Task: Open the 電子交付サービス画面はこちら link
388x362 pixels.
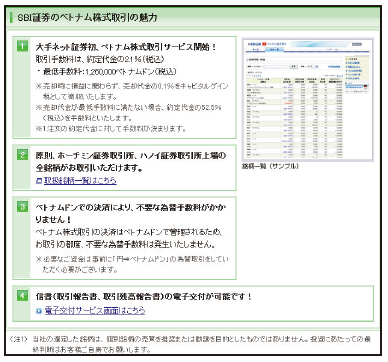Action: pyautogui.click(x=95, y=311)
